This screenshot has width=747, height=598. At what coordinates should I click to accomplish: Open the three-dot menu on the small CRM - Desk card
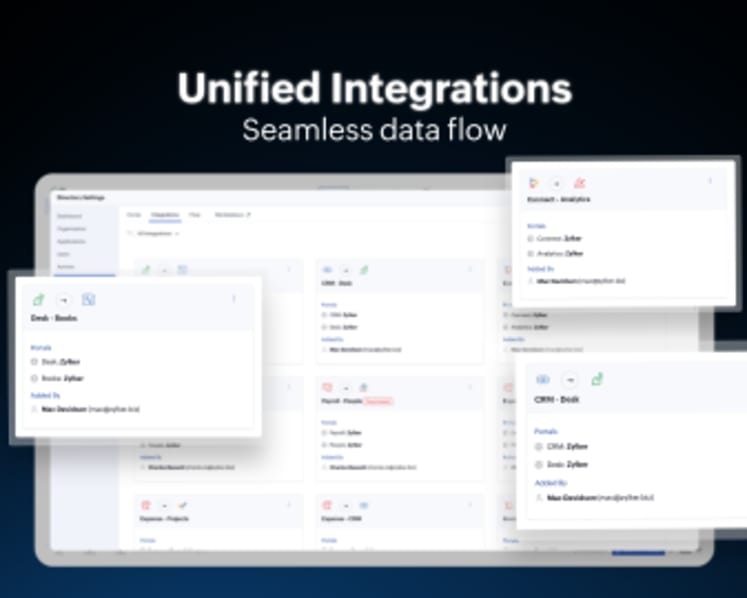[x=470, y=269]
